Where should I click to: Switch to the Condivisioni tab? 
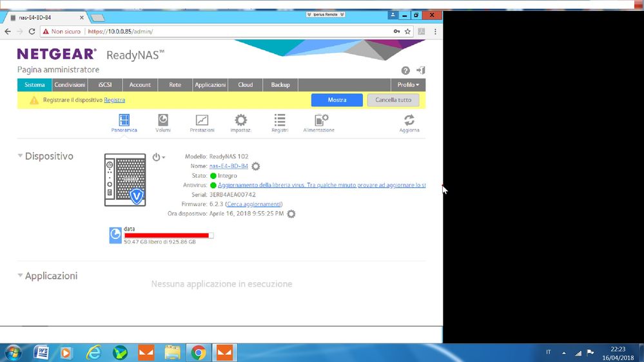click(70, 85)
